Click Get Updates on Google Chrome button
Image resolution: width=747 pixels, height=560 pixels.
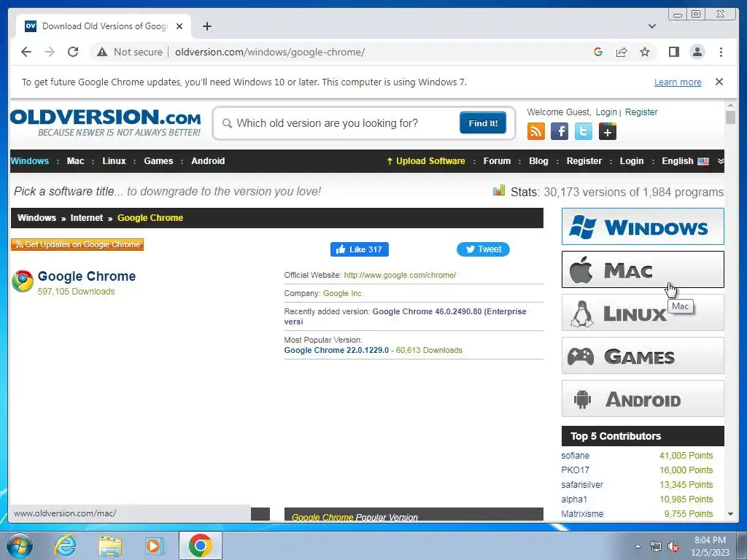[x=77, y=244]
